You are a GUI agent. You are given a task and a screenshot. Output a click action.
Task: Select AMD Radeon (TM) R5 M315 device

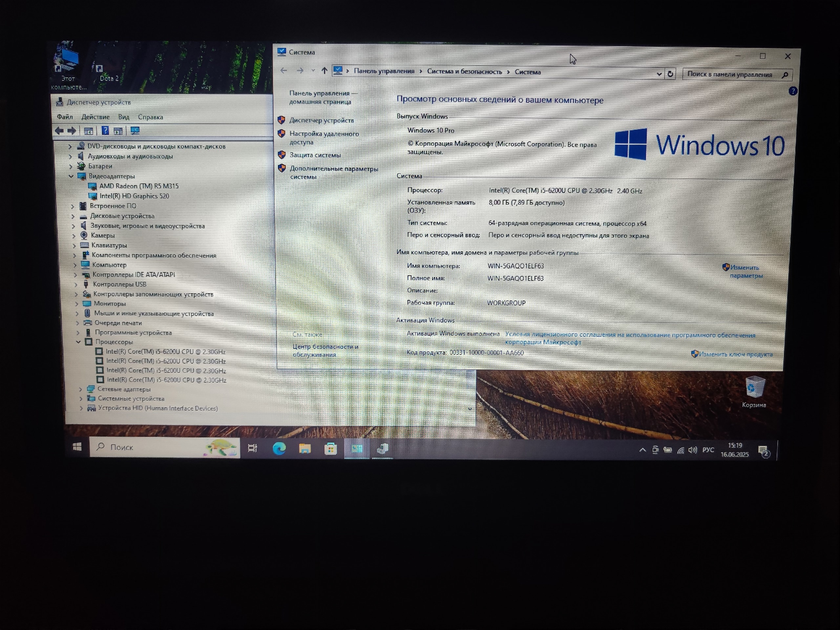pos(138,186)
